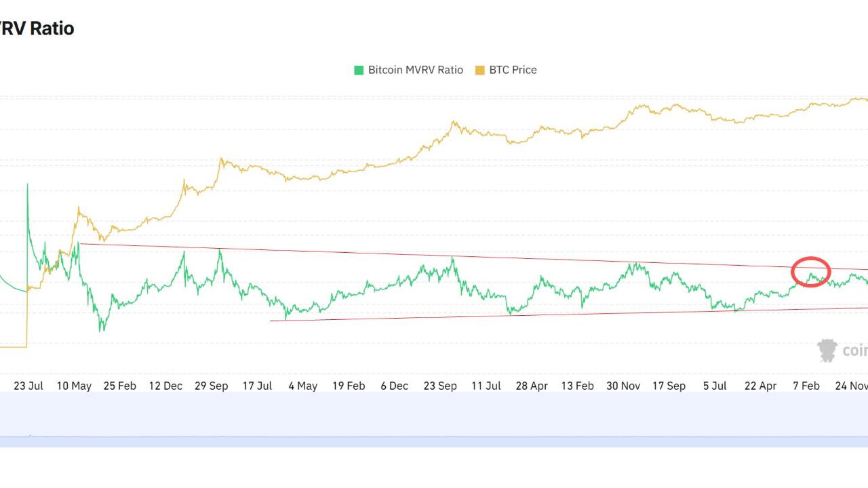
Task: Click the chart range slider strip
Action: [x=434, y=420]
